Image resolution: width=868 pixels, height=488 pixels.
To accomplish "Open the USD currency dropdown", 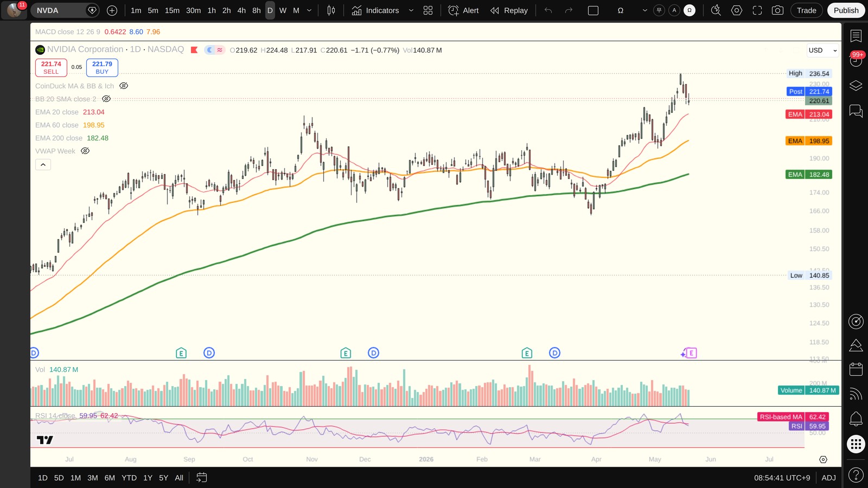I will pos(822,50).
